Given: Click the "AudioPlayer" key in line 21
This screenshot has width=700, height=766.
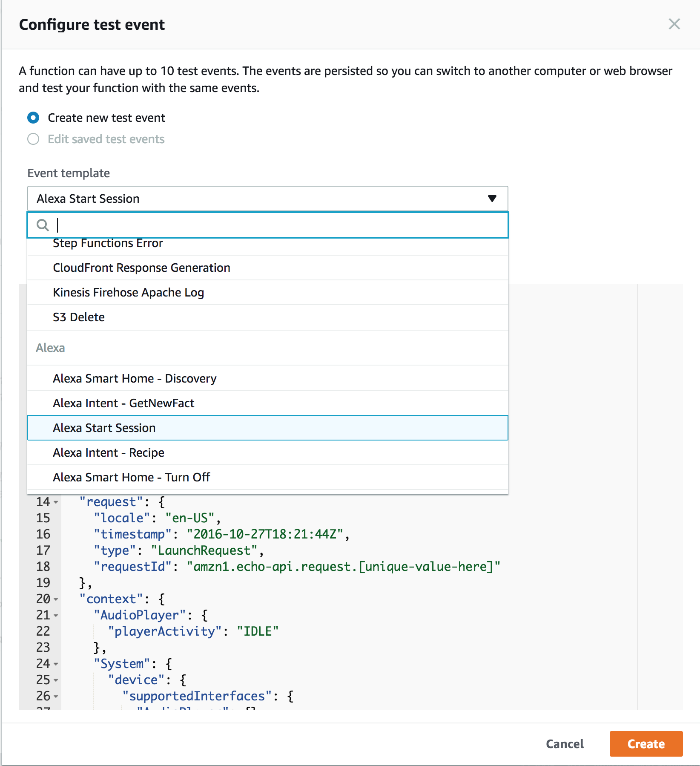Looking at the screenshot, I should [x=140, y=615].
